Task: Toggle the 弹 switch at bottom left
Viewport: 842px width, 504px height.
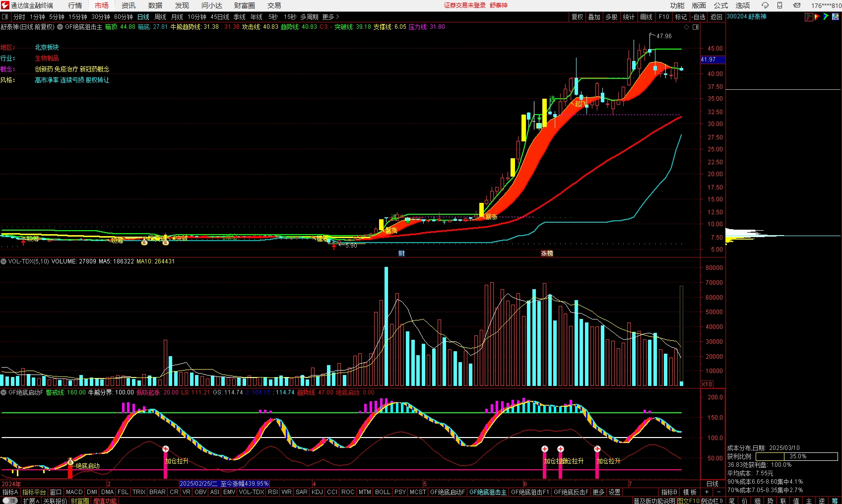Action: click(9, 501)
